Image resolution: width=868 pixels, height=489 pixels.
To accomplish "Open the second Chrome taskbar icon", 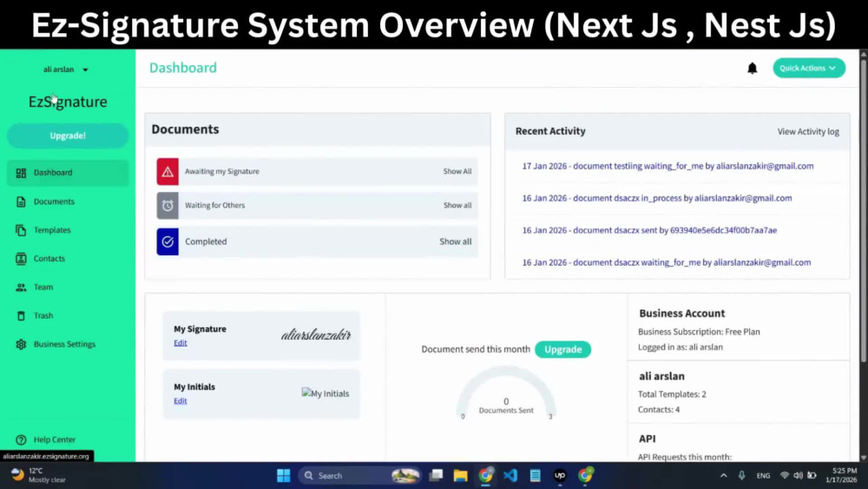I will pos(585,475).
